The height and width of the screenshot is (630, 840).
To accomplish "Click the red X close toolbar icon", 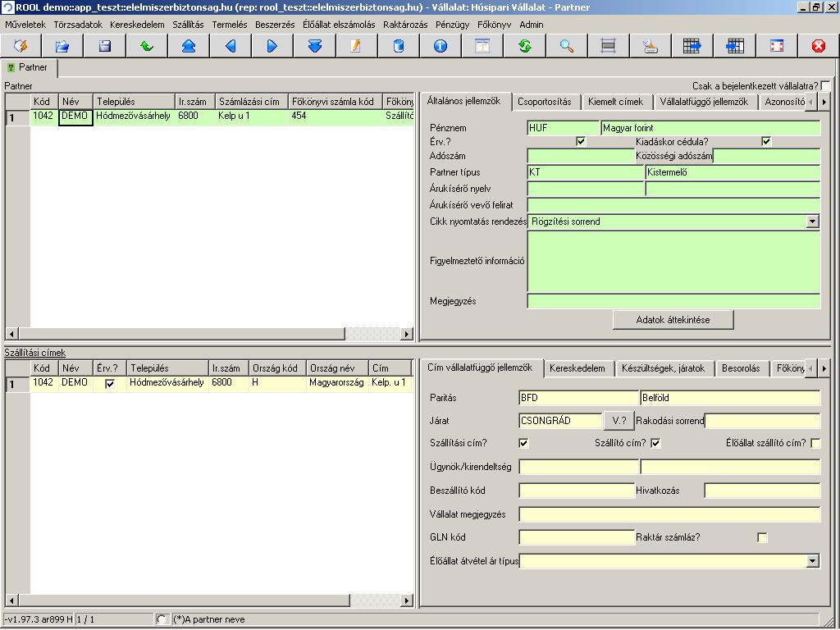I will (x=819, y=46).
